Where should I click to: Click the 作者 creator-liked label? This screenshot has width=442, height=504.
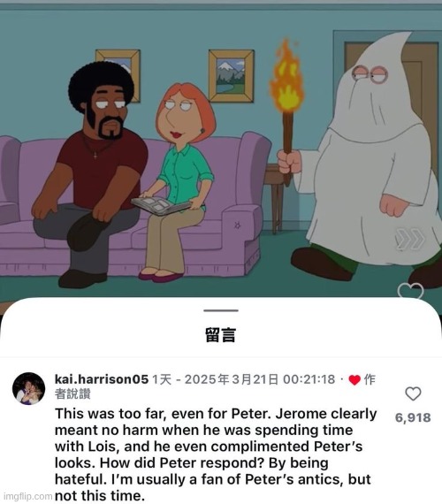point(370,379)
